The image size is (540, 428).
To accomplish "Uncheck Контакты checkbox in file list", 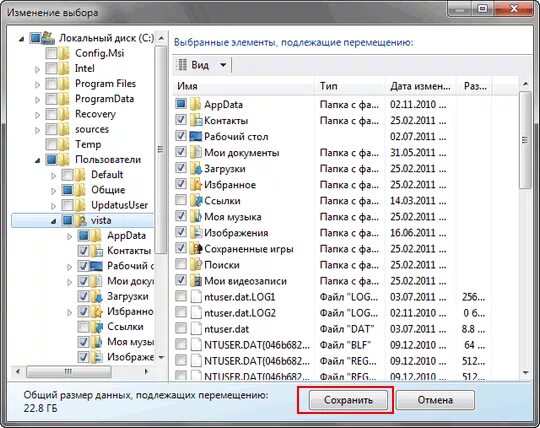I will coord(181,120).
